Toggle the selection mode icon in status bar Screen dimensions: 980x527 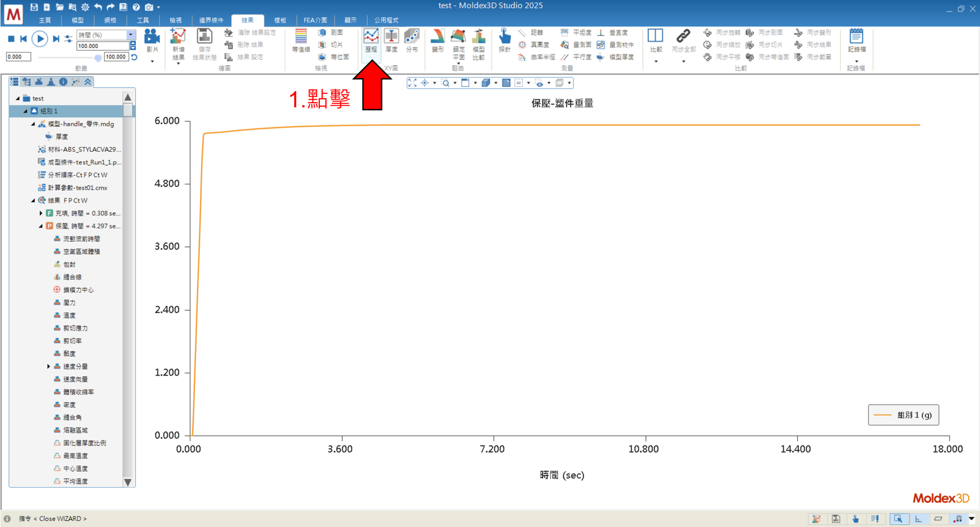point(898,519)
